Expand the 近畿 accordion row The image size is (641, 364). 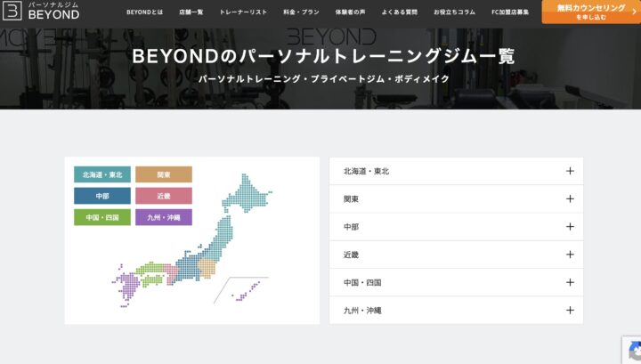tap(456, 255)
